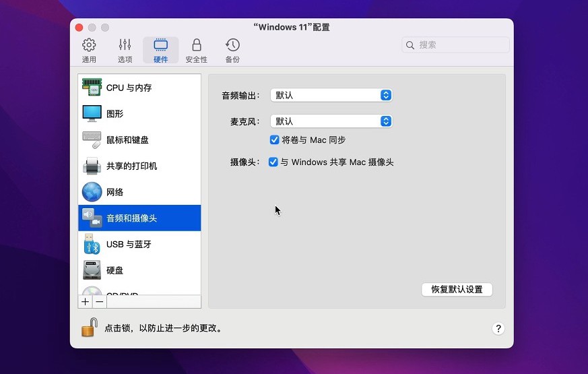Click the 恢复默认设置 button
This screenshot has width=588, height=374.
(x=457, y=289)
